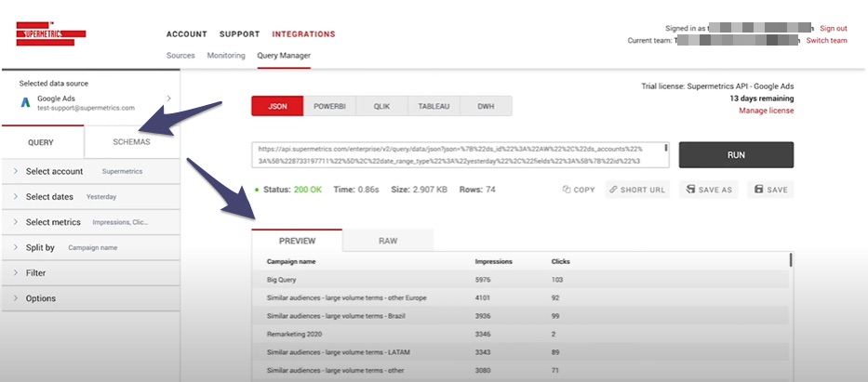868x382 pixels.
Task: Click the Google Ads data source icon
Action: [25, 103]
